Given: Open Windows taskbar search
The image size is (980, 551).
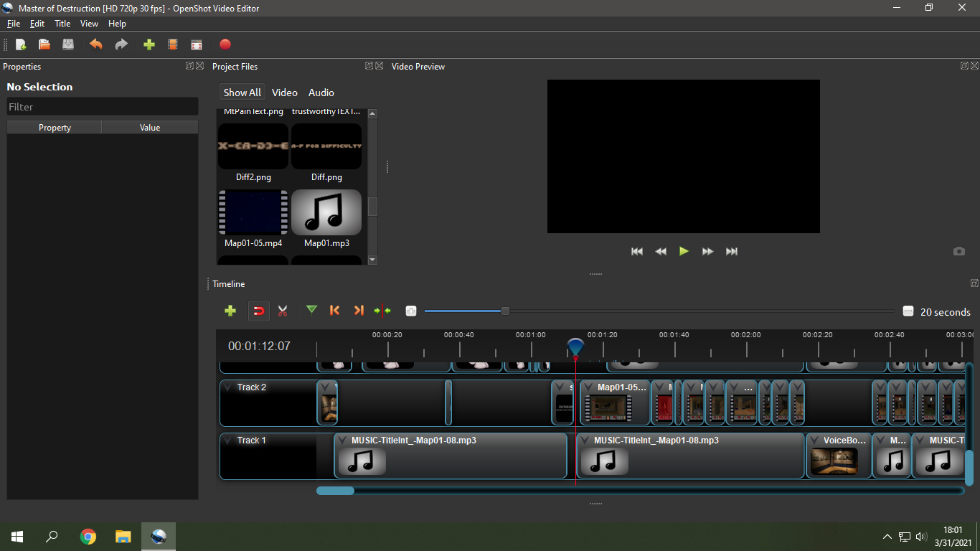Looking at the screenshot, I should [52, 537].
